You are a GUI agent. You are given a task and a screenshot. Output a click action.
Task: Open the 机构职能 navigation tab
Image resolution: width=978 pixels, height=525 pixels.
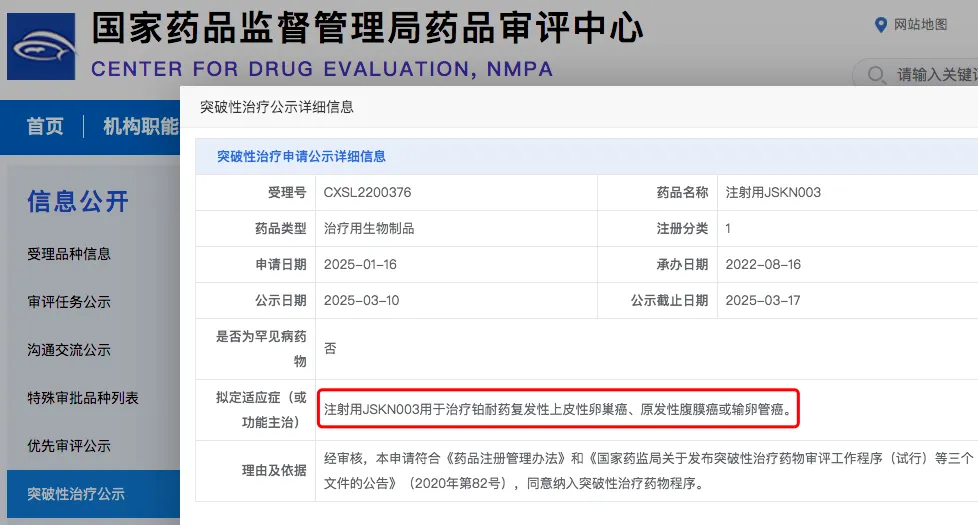pos(141,127)
